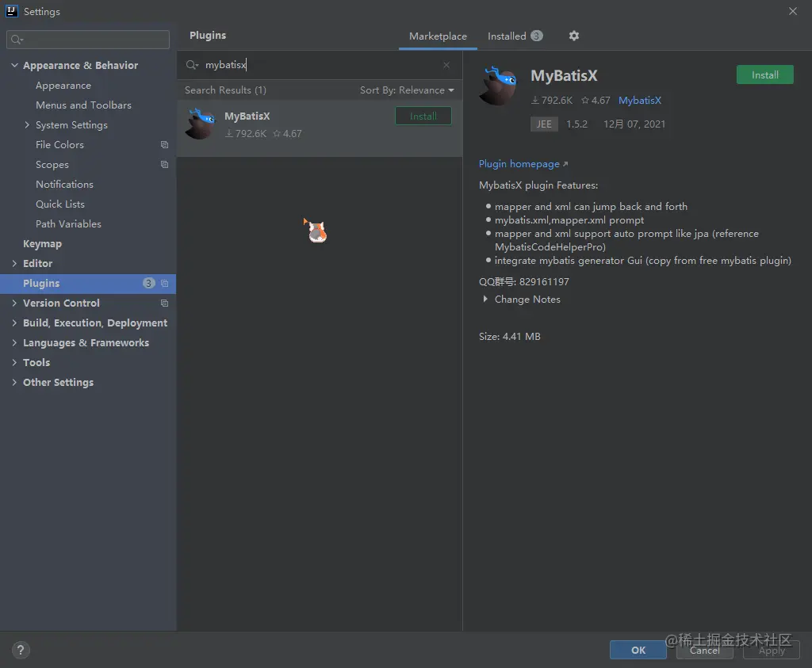Screen dimensions: 812x668
Task: Focus the plugin search field with mybatisx
Action: pyautogui.click(x=321, y=65)
